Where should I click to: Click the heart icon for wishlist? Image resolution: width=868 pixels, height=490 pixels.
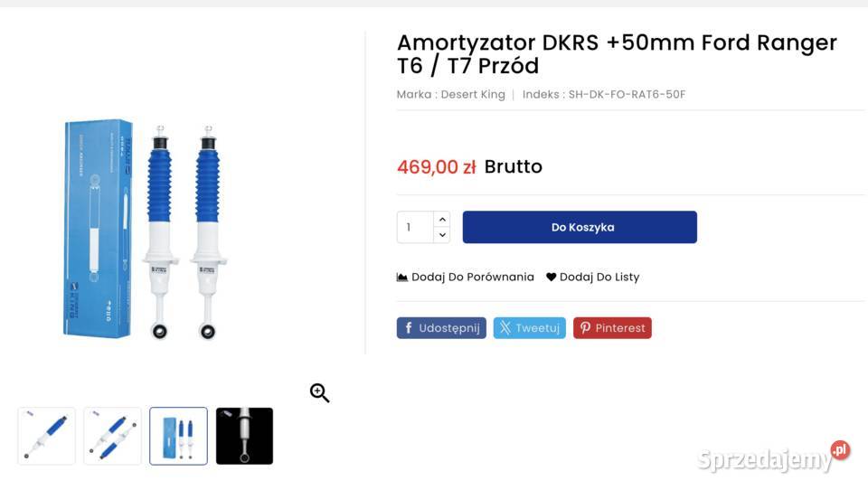[551, 277]
